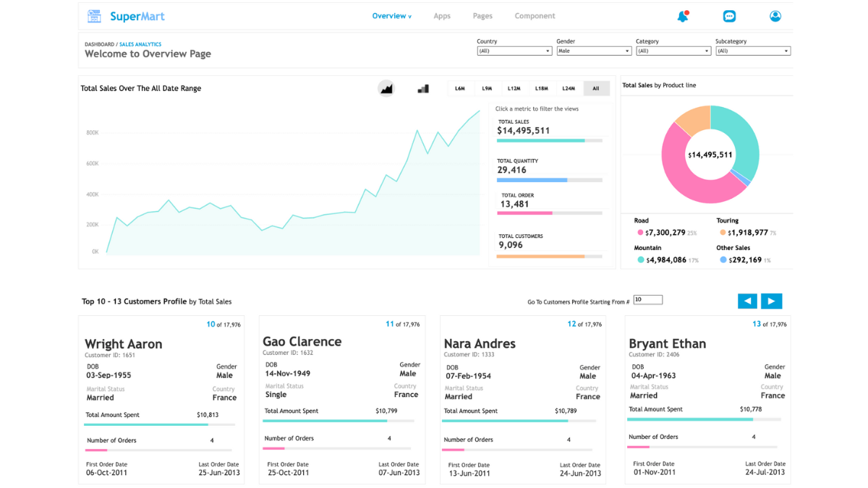Image resolution: width=868 pixels, height=488 pixels.
Task: Click the customer profile starting number field
Action: [647, 299]
